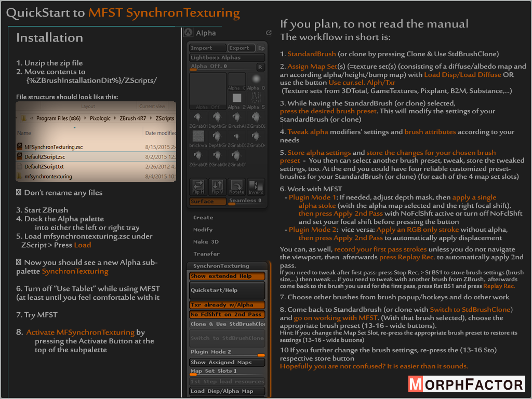Select the ZGrab07 alpha
This screenshot has height=399, width=532.
237,158
